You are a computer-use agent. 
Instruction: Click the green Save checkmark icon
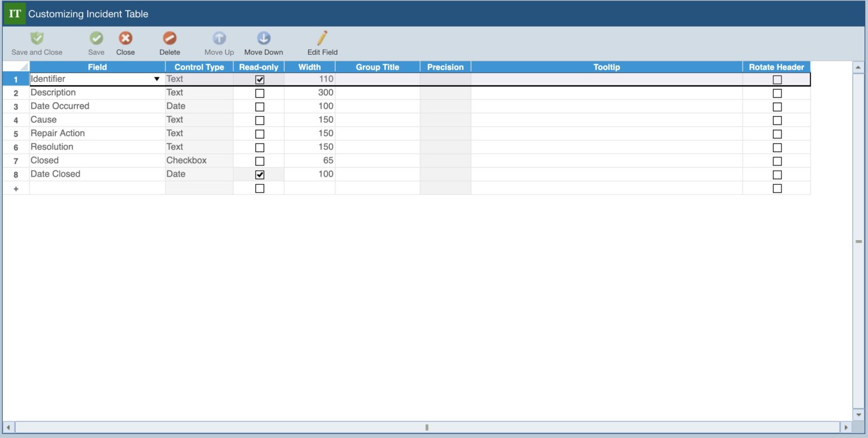pyautogui.click(x=96, y=38)
